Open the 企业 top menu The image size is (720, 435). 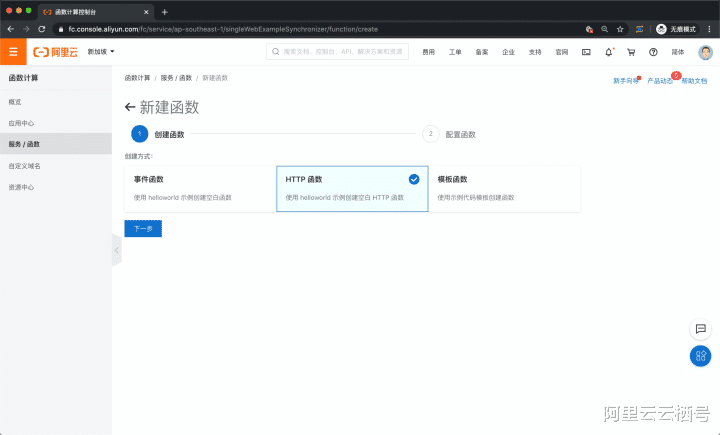pyautogui.click(x=508, y=52)
